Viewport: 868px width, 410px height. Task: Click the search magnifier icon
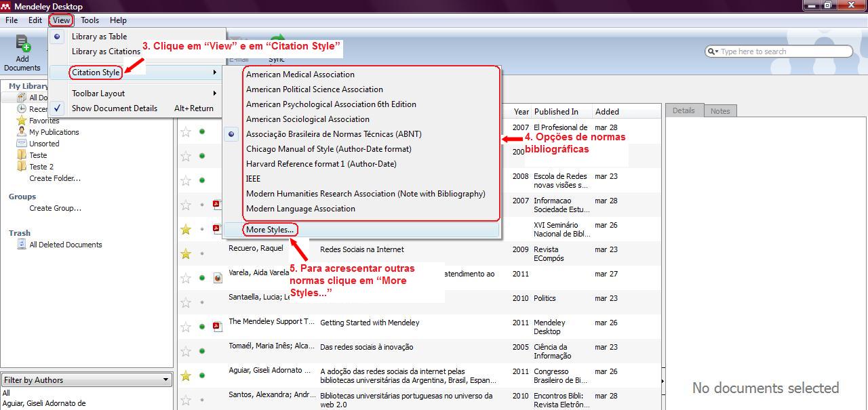(x=711, y=52)
